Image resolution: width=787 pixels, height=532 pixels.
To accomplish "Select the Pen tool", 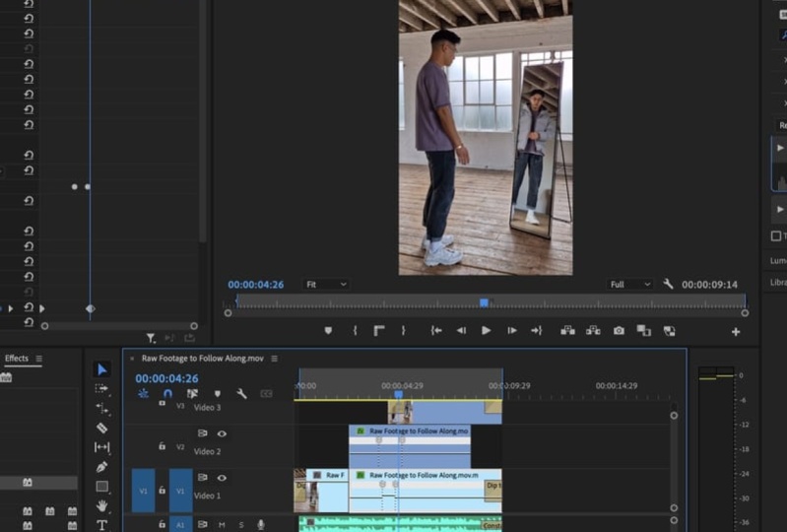I will tap(101, 467).
